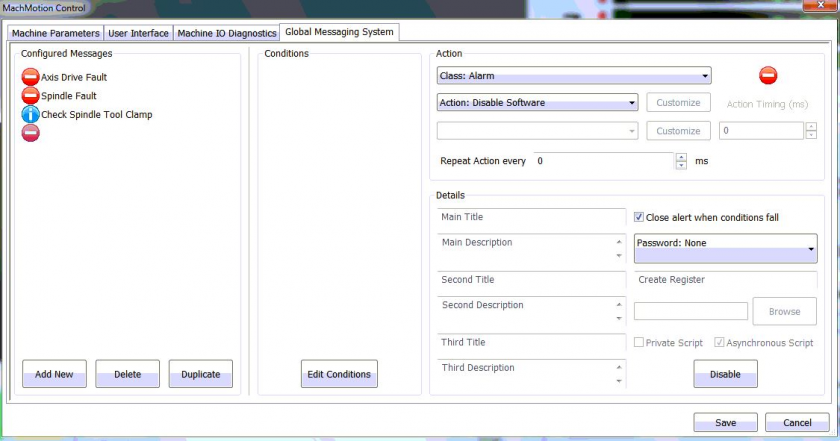The height and width of the screenshot is (441, 840).
Task: Click the Main Title field
Action: pos(531,217)
